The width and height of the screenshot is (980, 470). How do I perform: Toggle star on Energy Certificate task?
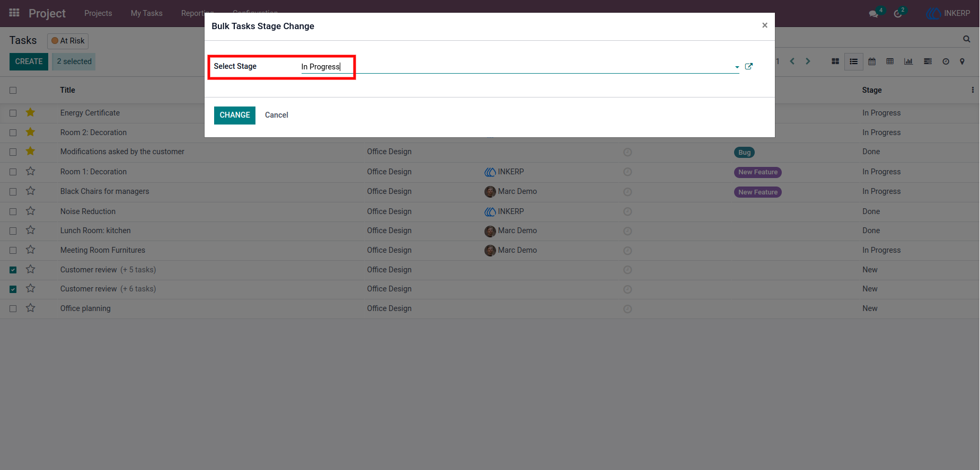[31, 112]
